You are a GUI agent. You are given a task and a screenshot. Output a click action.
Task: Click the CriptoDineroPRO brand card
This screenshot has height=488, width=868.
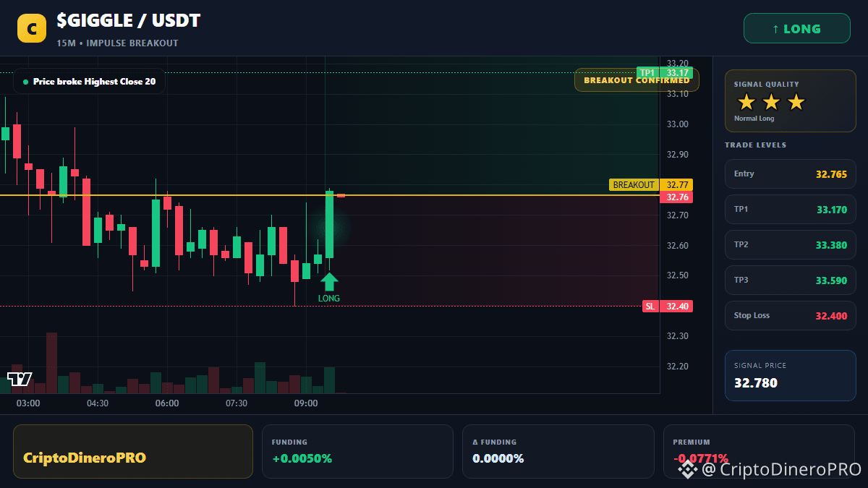133,451
